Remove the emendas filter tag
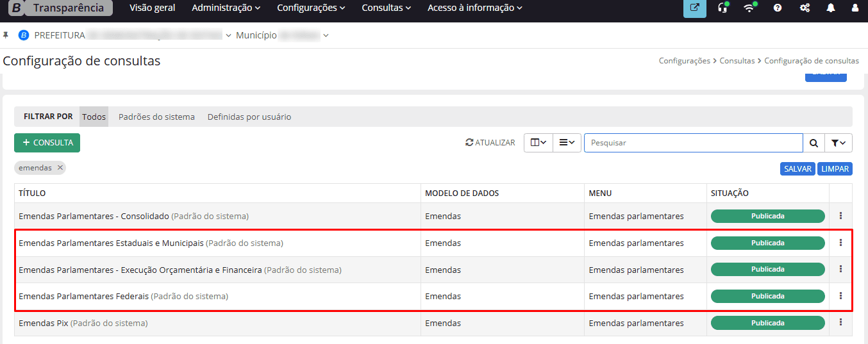 click(60, 168)
